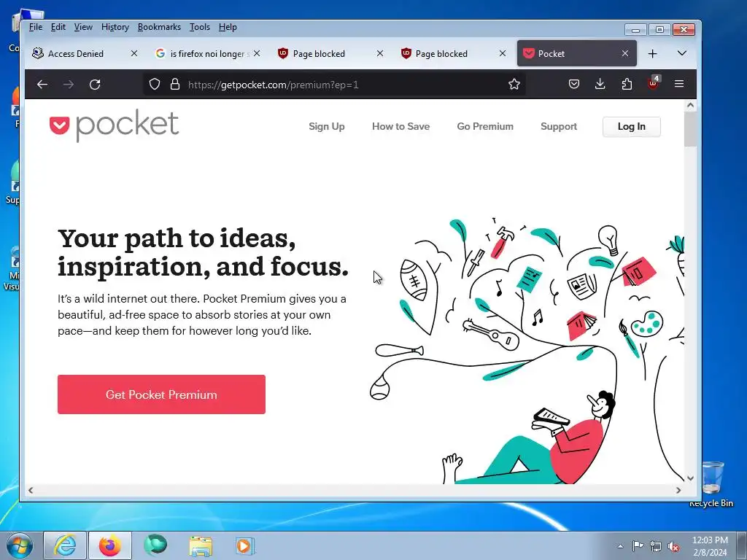Open the Windows Start button
747x560 pixels.
pyautogui.click(x=20, y=545)
